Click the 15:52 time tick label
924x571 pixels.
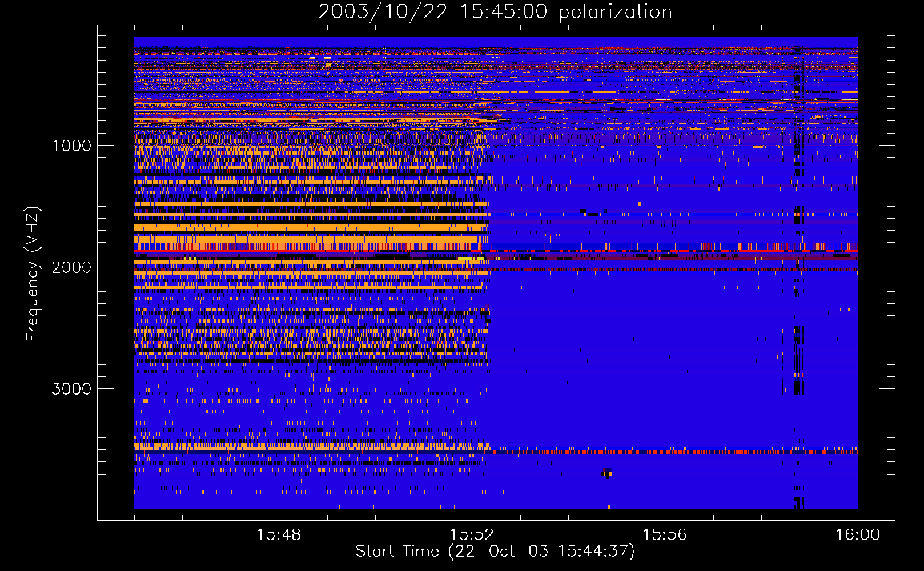coord(472,535)
